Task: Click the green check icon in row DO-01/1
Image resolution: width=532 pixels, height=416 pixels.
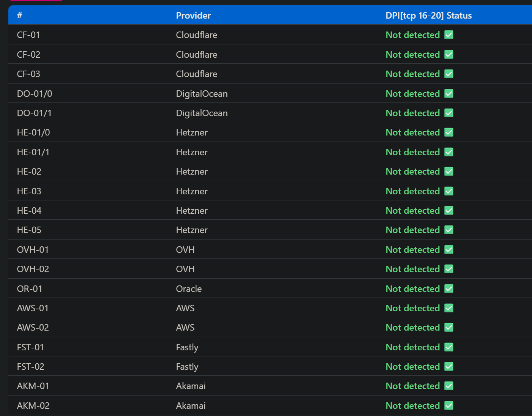Action: [449, 113]
